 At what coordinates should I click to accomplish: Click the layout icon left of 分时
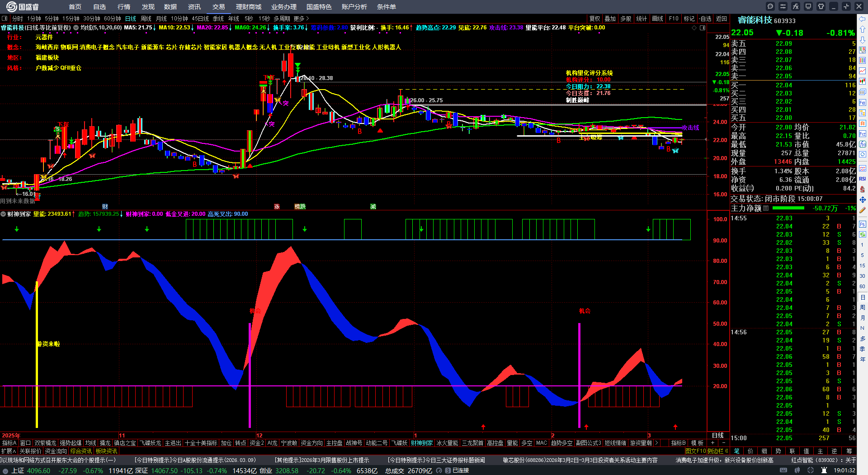pos(5,19)
